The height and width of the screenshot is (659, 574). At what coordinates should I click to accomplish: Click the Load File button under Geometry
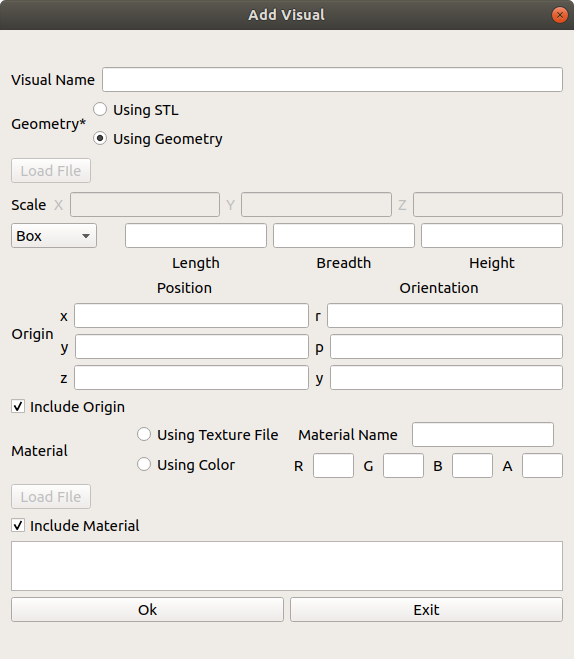(51, 171)
